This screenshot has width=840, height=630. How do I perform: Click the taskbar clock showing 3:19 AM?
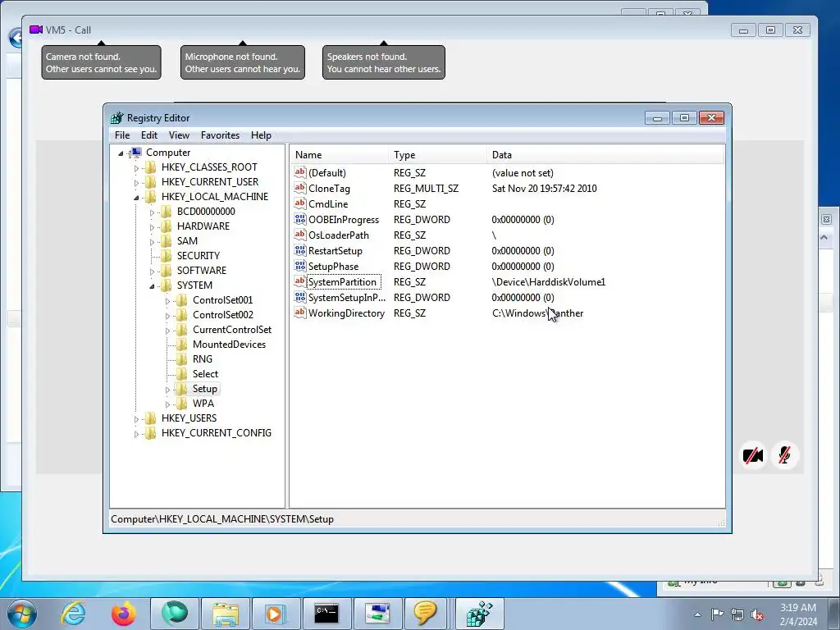[x=798, y=614]
